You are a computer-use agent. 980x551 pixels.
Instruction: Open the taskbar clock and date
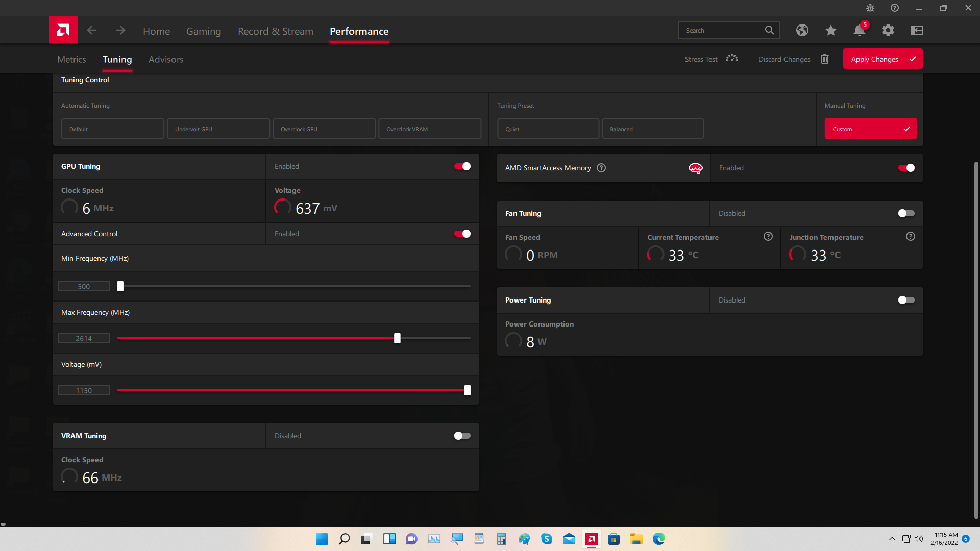tap(944, 539)
